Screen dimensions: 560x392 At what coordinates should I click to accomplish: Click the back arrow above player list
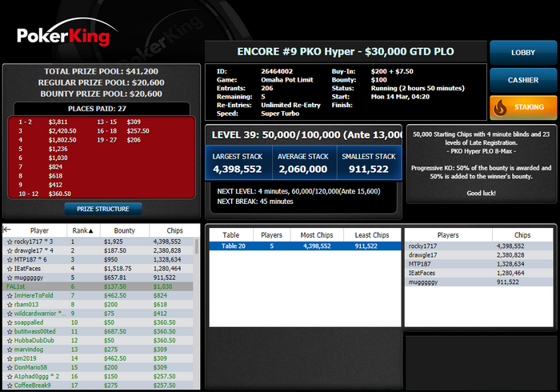(x=6, y=230)
